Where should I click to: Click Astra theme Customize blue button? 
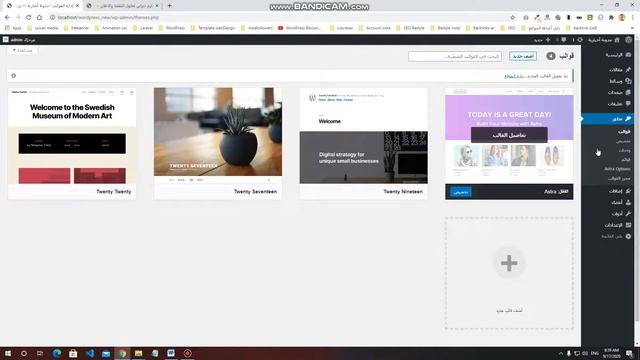pyautogui.click(x=461, y=192)
